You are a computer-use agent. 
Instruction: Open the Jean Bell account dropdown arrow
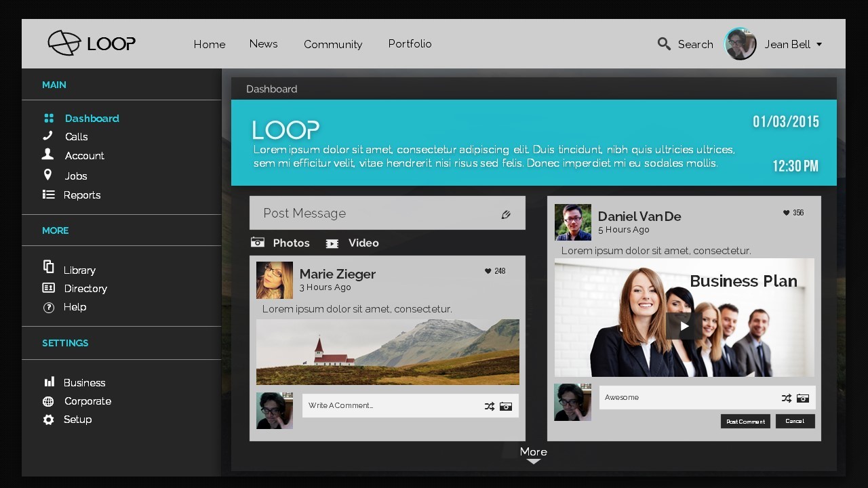click(x=818, y=44)
